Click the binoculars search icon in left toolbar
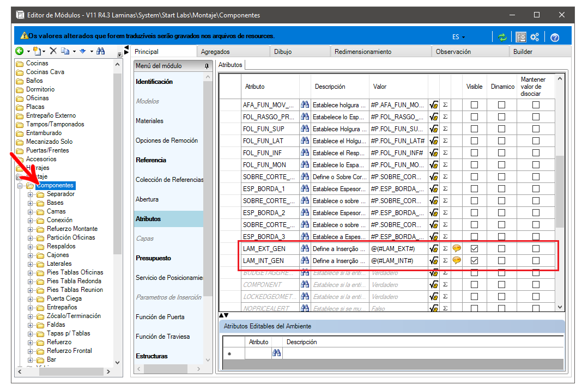The width and height of the screenshot is (588, 391). pyautogui.click(x=100, y=51)
